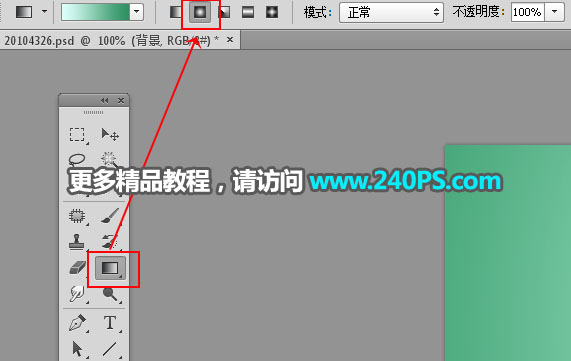
Task: Click the toolbox grip handle bar
Action: [x=94, y=113]
